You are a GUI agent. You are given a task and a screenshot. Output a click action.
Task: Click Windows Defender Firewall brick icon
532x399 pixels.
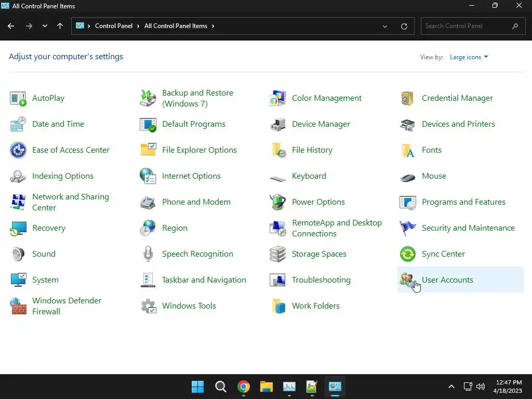click(x=18, y=306)
